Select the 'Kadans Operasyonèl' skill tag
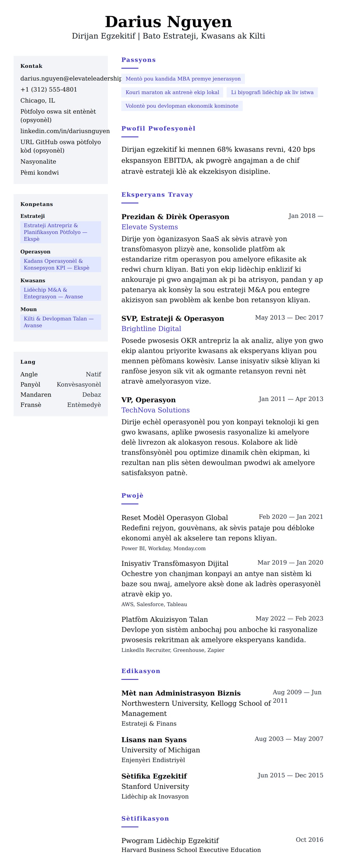The image size is (337, 868). pyautogui.click(x=60, y=264)
